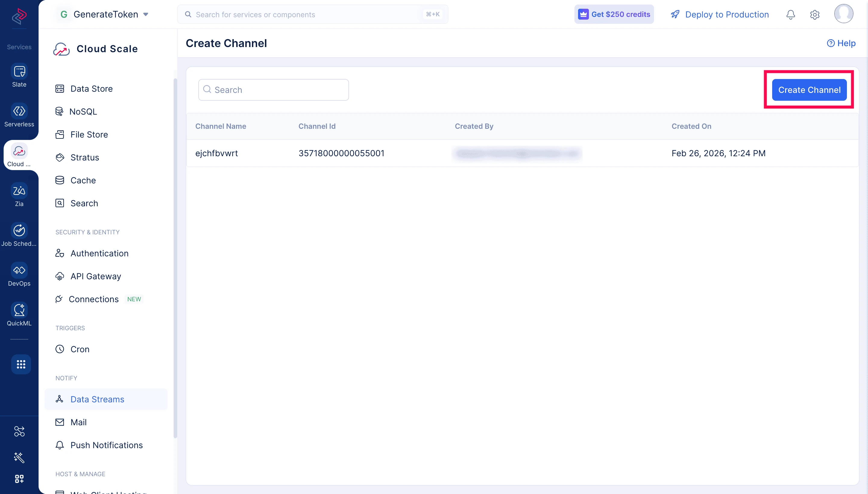
Task: Open Stratus in sidebar
Action: 106,157
